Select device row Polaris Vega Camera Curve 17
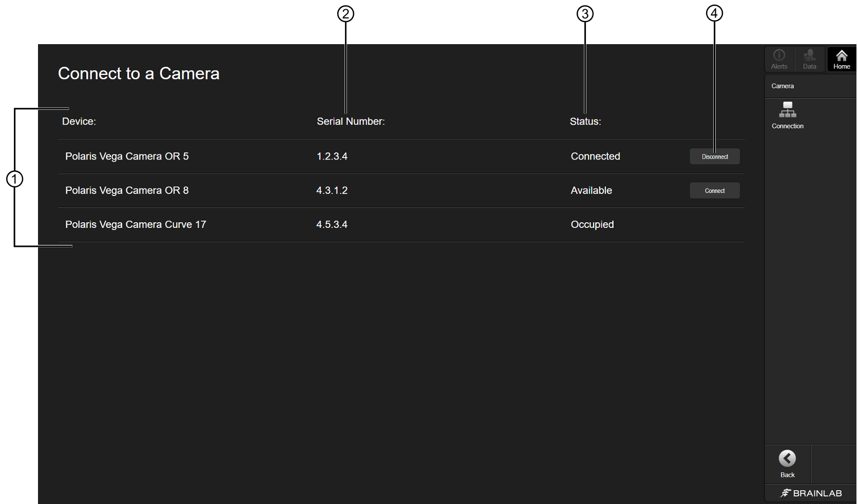Screen dimensions: 858x504 point(402,225)
